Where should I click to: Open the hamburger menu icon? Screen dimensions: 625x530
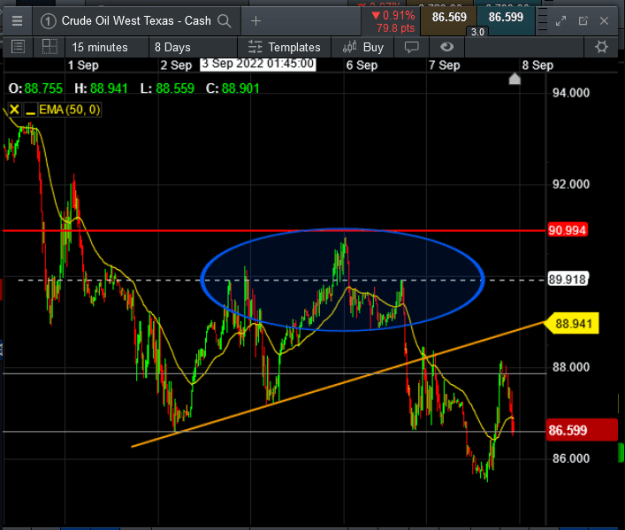[17, 21]
